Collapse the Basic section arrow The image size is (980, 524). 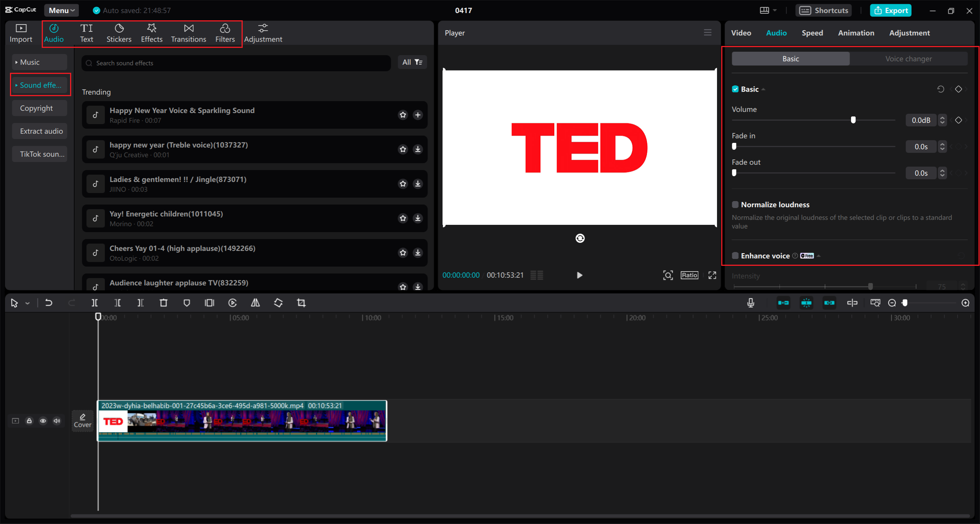click(763, 89)
